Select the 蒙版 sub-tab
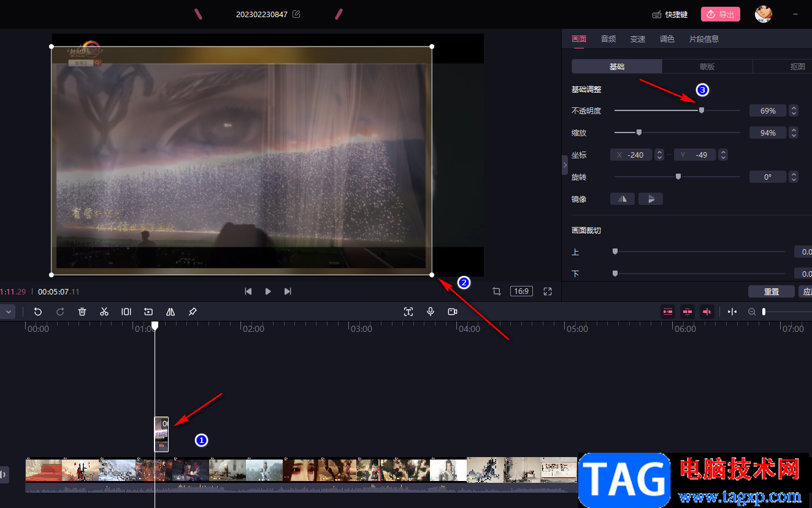812x508 pixels. coord(707,66)
